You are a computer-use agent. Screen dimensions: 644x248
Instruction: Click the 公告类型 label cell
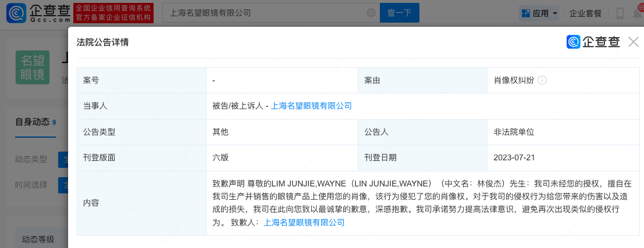tap(142, 132)
